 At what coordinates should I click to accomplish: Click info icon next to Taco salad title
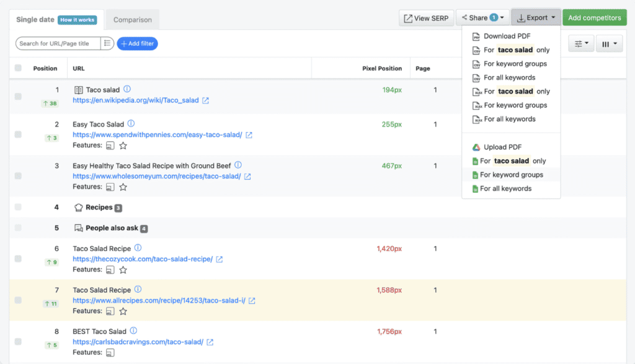tap(127, 89)
